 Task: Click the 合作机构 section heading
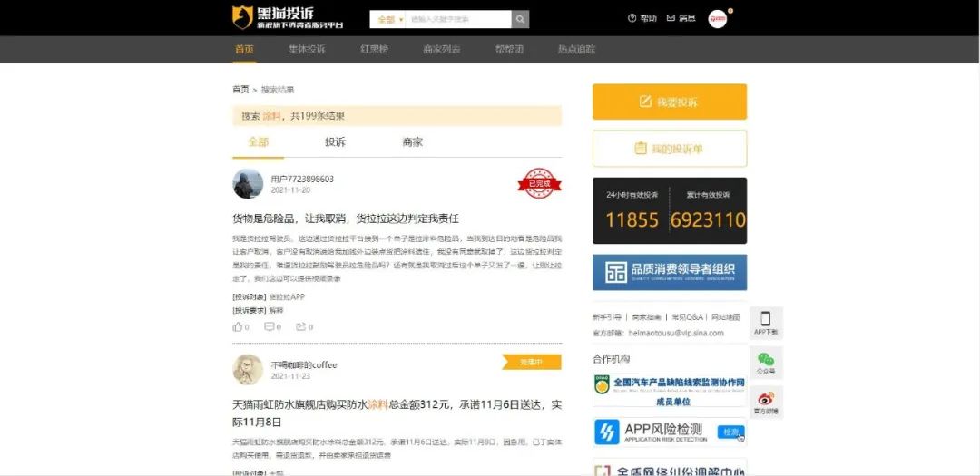point(611,358)
